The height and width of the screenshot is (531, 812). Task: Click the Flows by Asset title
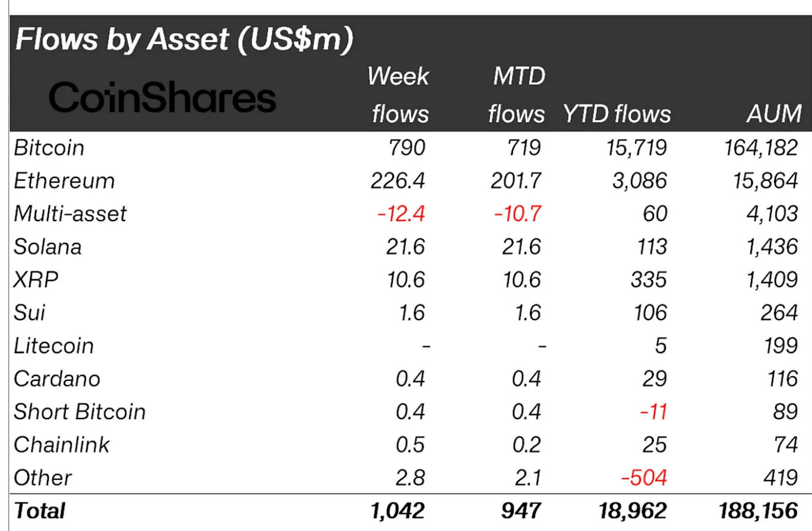pos(184,40)
